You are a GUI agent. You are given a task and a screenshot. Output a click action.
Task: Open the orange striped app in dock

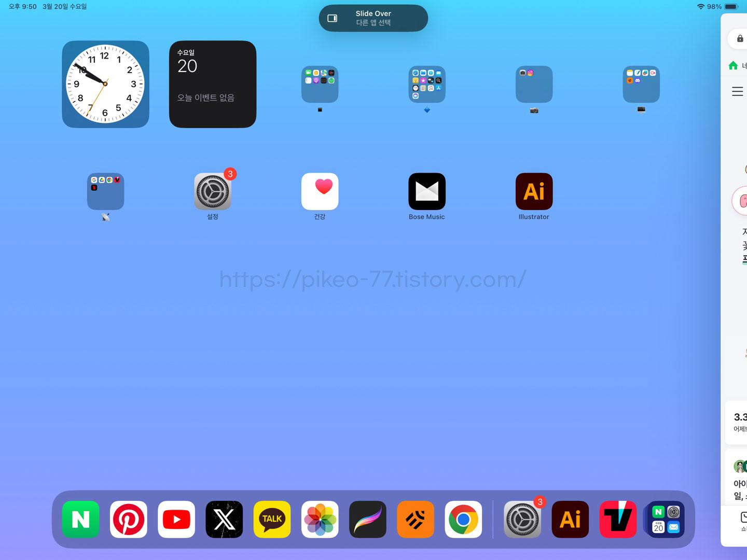click(x=416, y=519)
